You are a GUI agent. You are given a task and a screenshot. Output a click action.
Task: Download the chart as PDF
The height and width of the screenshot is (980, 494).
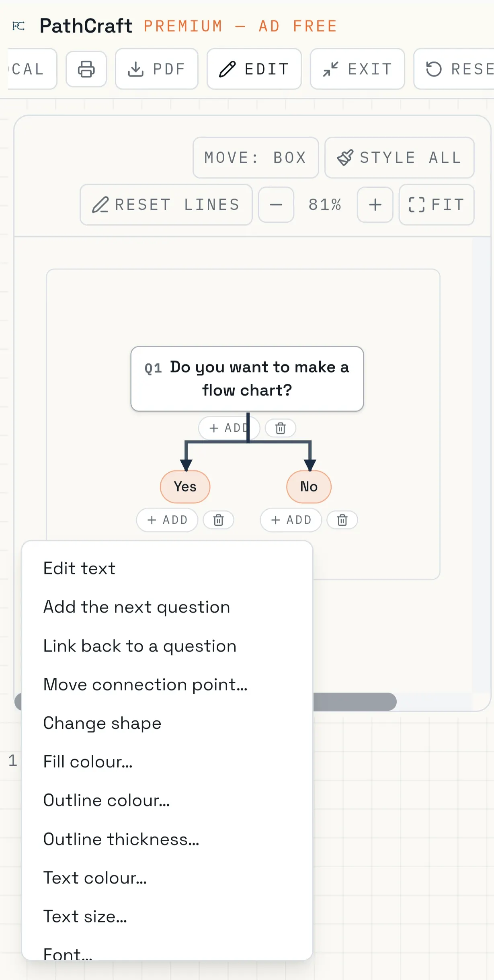pos(156,69)
